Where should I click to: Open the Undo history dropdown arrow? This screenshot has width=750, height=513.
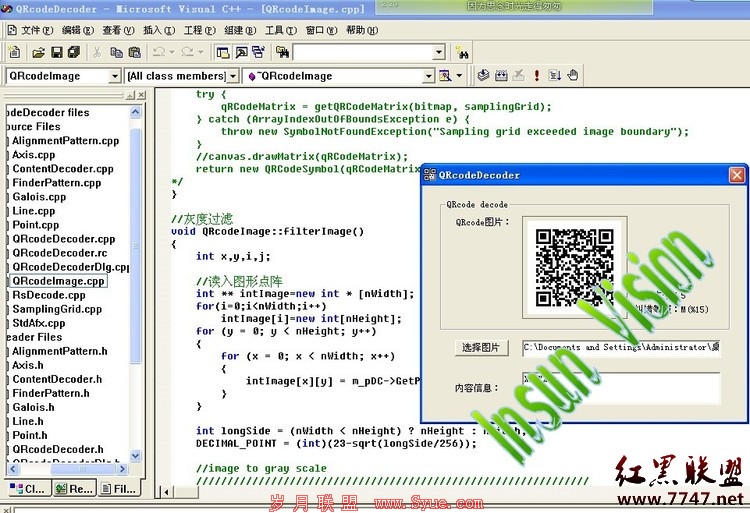[x=172, y=52]
